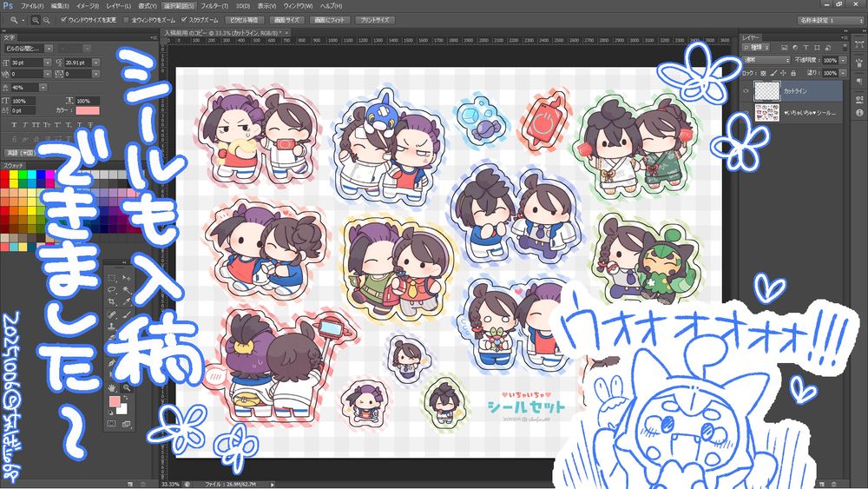This screenshot has width=868, height=489.
Task: Open layer fill slider arrow
Action: (843, 73)
